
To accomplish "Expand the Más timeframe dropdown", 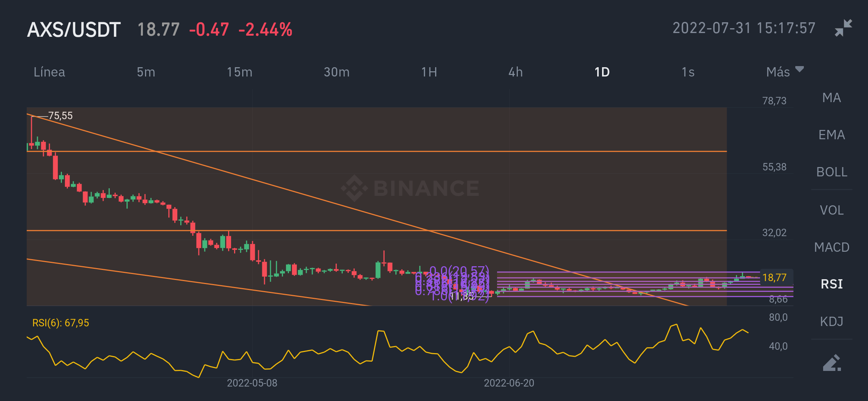I will [x=784, y=72].
